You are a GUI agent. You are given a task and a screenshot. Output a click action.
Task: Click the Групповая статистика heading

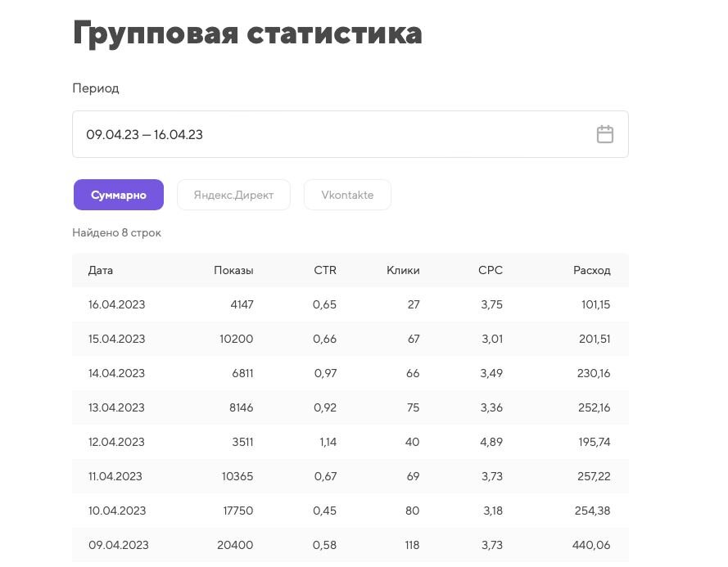247,34
